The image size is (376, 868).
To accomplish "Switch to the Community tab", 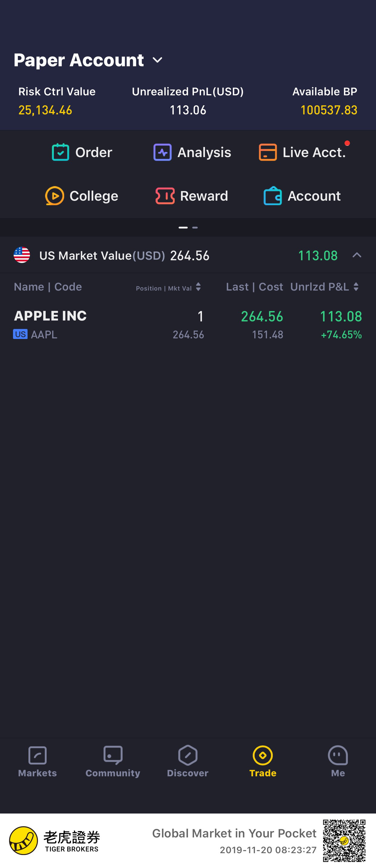I will (x=113, y=761).
